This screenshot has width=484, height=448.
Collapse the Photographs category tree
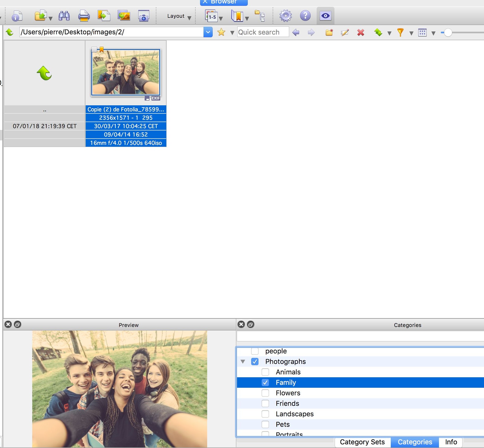coord(243,362)
